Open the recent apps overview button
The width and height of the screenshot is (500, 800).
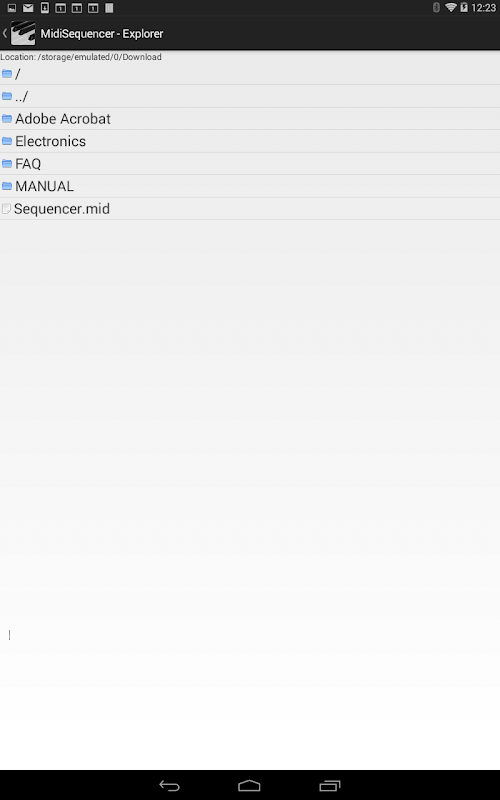330,786
